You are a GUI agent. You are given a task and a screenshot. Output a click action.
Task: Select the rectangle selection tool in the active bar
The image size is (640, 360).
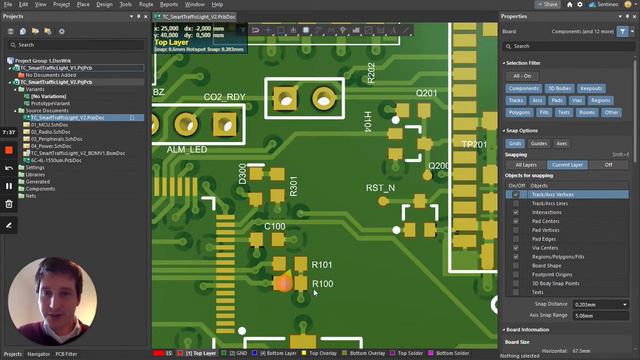point(281,30)
